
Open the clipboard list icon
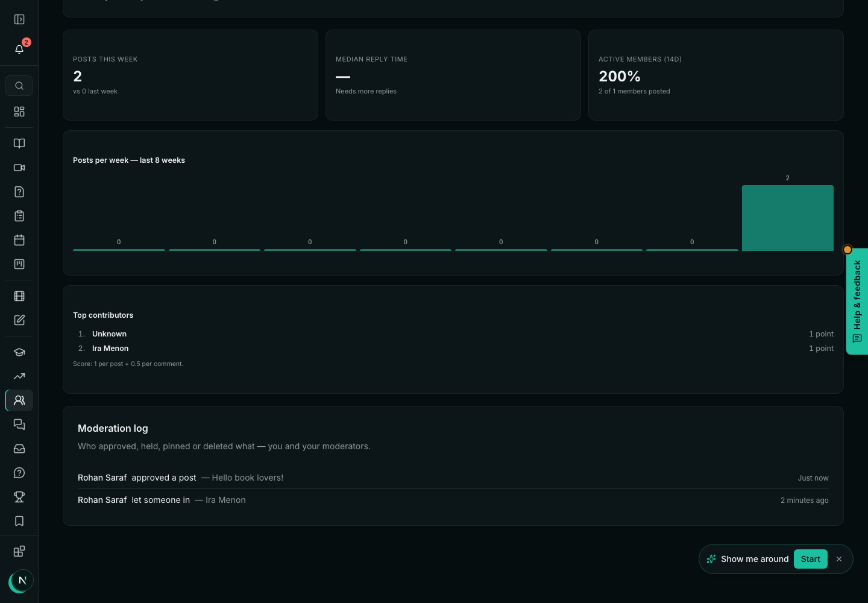point(19,216)
